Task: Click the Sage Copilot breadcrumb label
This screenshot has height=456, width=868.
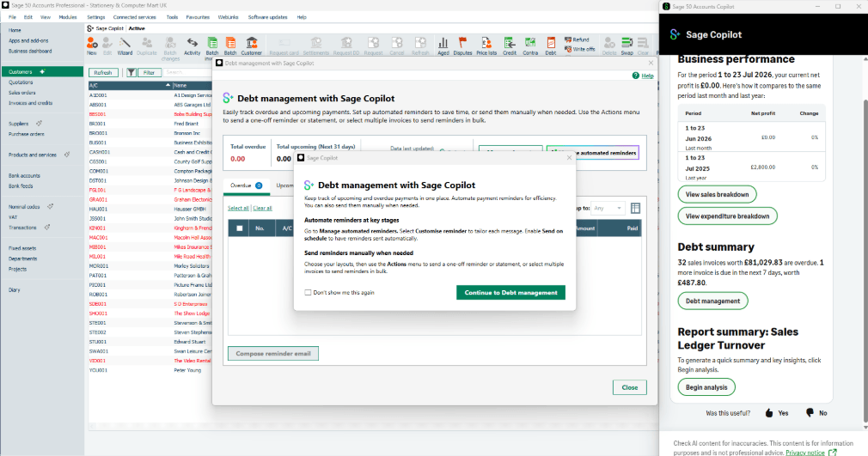Action: click(x=110, y=28)
